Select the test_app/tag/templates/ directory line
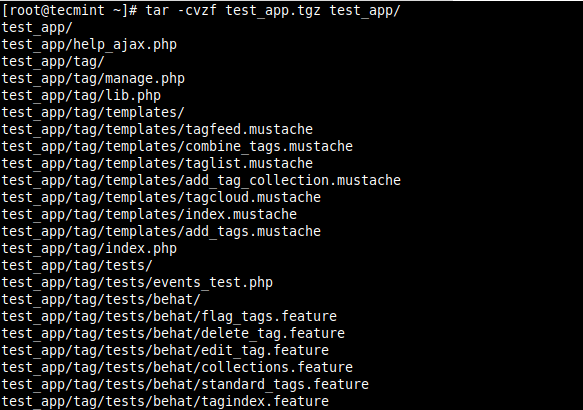The width and height of the screenshot is (583, 410). 93,113
